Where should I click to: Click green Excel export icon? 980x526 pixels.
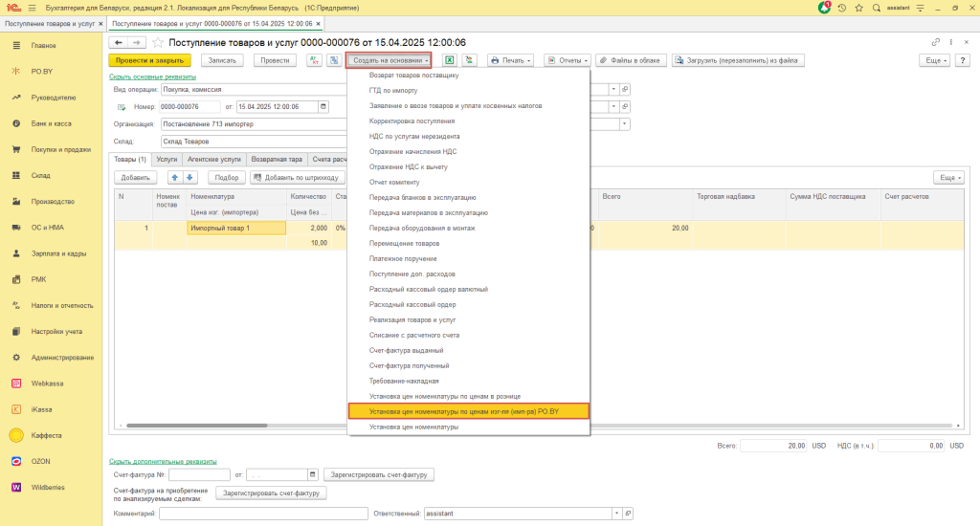coord(450,60)
